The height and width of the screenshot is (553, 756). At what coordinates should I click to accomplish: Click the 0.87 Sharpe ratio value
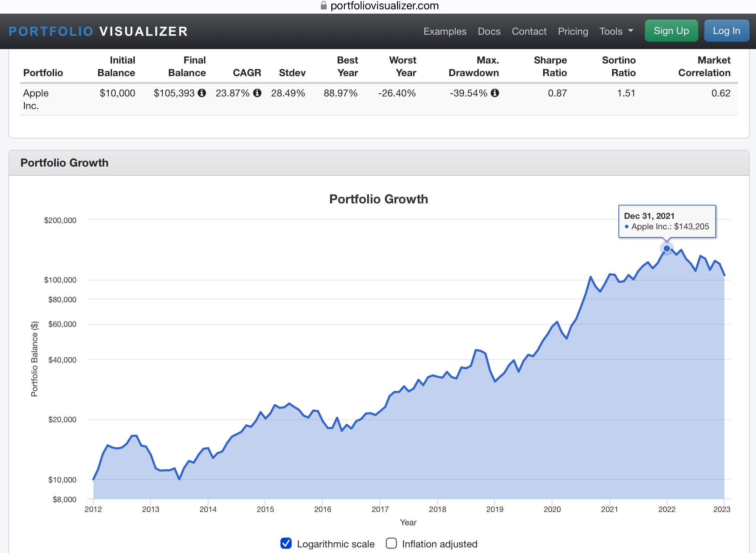[x=557, y=93]
